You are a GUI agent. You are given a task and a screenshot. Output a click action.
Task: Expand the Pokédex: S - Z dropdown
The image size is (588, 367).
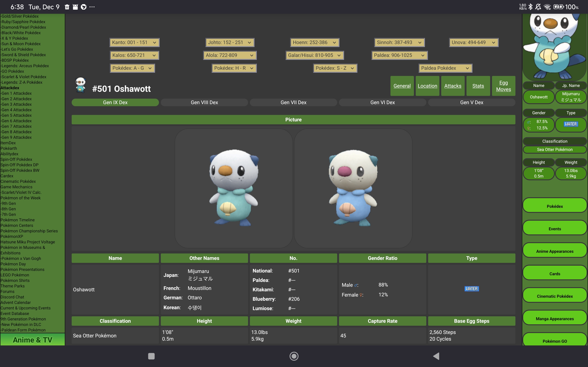coord(335,68)
